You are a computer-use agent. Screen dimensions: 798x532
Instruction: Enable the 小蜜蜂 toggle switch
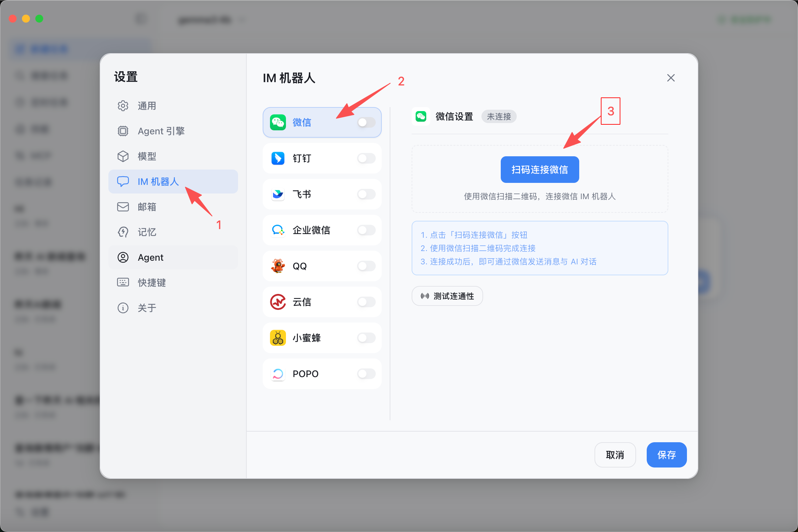366,338
